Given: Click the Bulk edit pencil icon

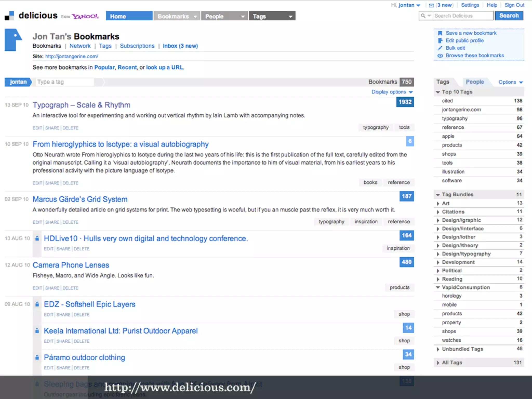Looking at the screenshot, I should pyautogui.click(x=440, y=48).
